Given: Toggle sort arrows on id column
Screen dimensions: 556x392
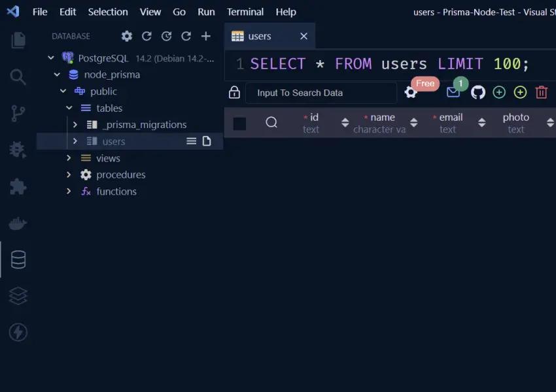Looking at the screenshot, I should coord(345,123).
